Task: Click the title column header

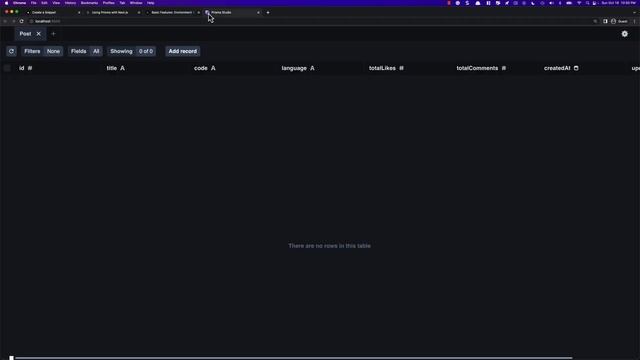Action: click(116, 68)
